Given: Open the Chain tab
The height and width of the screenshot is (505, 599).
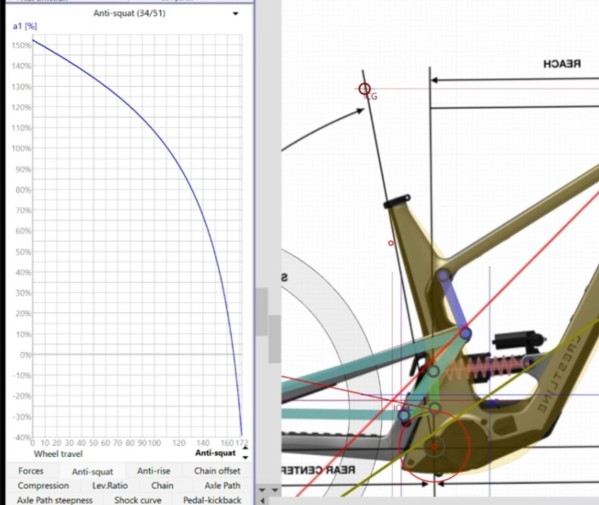Looking at the screenshot, I should pos(162,486).
